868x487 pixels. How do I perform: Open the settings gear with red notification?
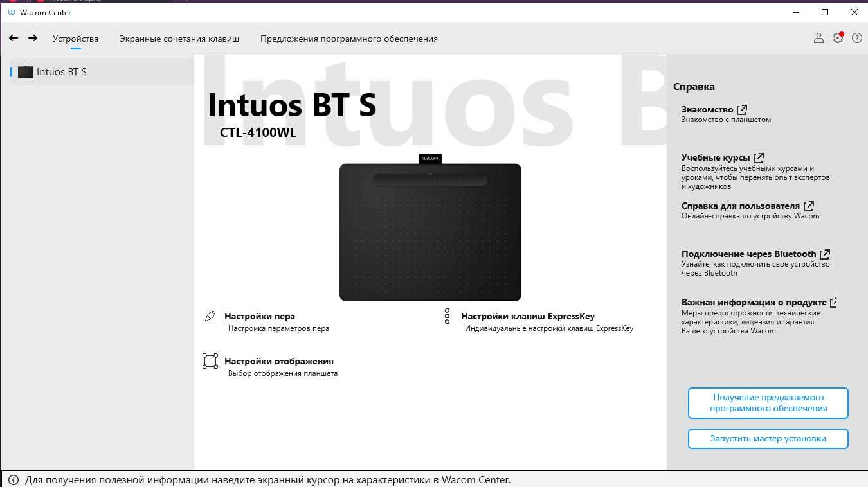[x=838, y=39]
